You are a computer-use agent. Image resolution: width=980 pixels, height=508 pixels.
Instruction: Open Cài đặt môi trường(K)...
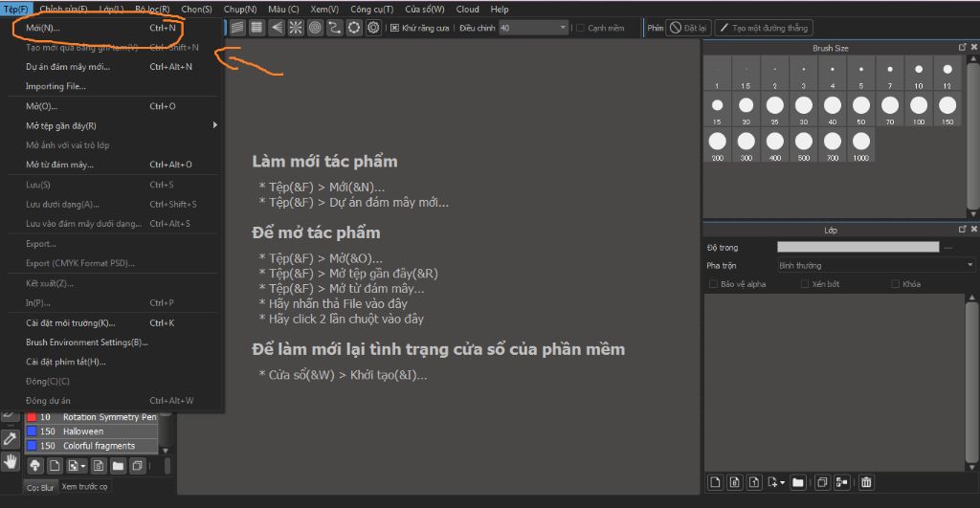[x=115, y=323]
